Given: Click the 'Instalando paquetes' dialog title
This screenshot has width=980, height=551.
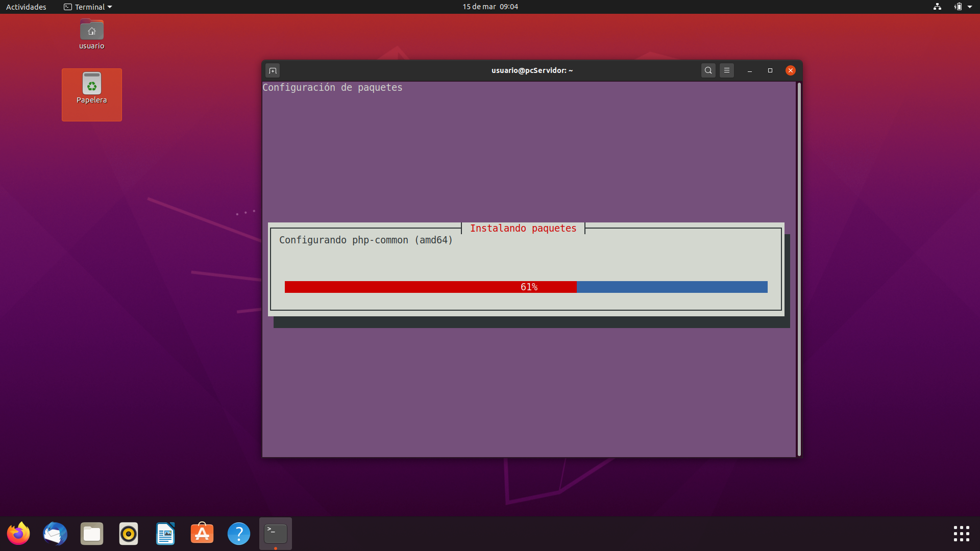Looking at the screenshot, I should [x=523, y=229].
